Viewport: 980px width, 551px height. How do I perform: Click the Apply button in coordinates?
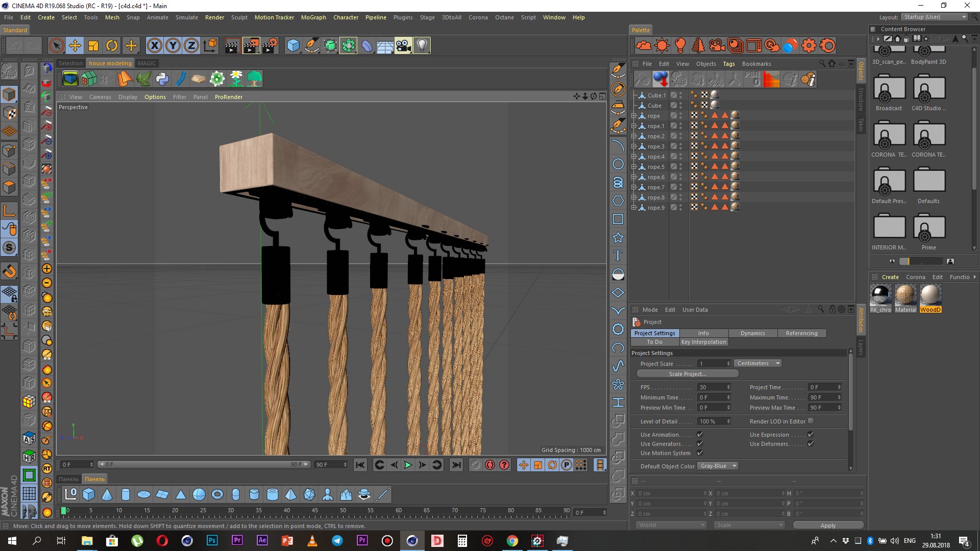coord(828,525)
